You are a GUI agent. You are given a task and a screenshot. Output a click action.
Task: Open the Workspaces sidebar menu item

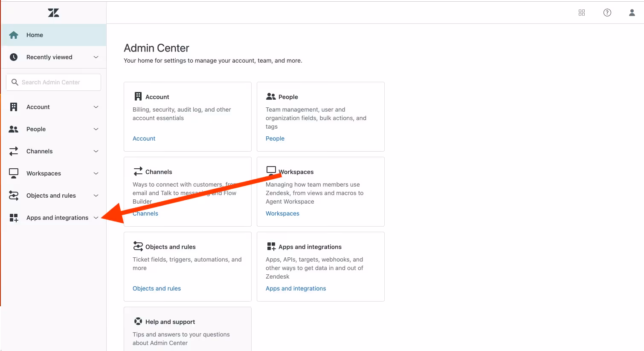coord(54,173)
